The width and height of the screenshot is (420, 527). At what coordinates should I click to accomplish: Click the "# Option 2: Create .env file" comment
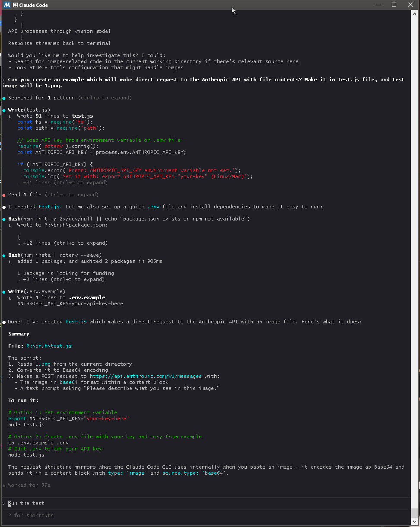(105, 437)
